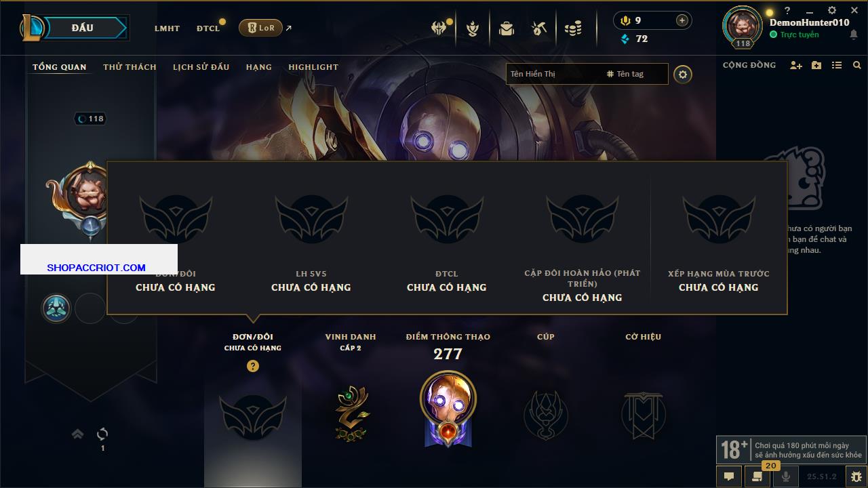
Task: Click the upward chevrons on banner
Action: [x=78, y=434]
